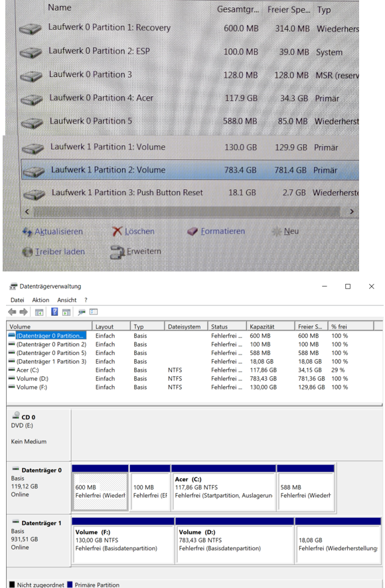The height and width of the screenshot is (588, 385).
Task: Click drive icon for Partition 1: Recovery
Action: pos(31,29)
